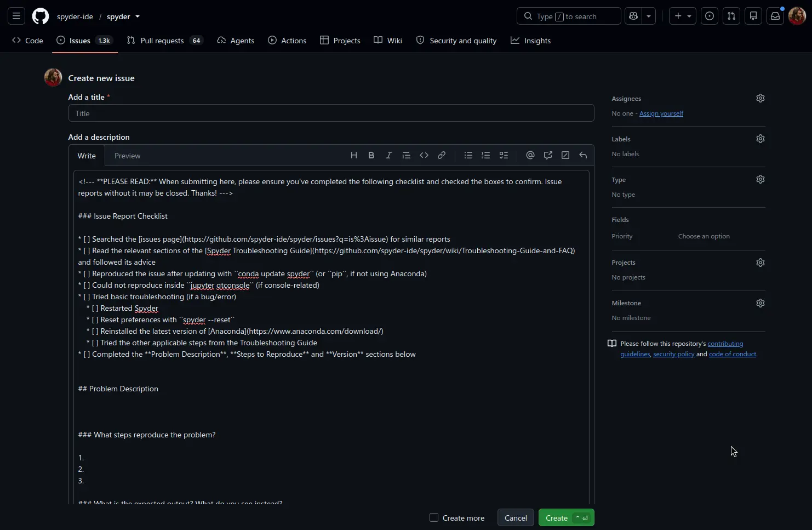The image size is (812, 530).
Task: Open repositories icon in the header
Action: (753, 16)
